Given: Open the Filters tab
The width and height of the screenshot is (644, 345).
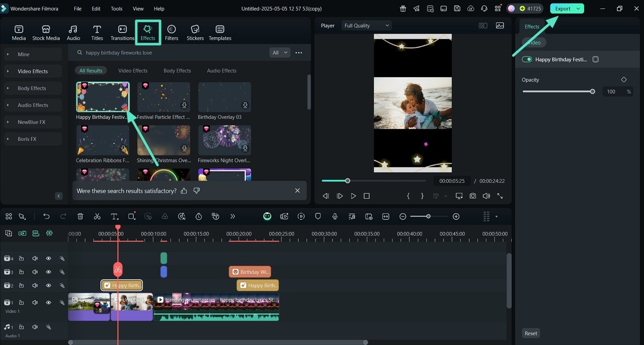Looking at the screenshot, I should point(171,33).
